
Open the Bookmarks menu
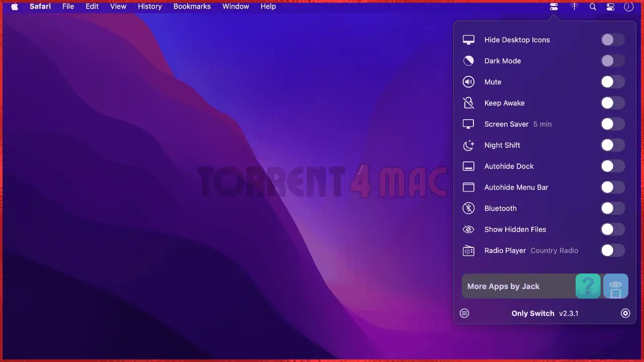click(192, 7)
